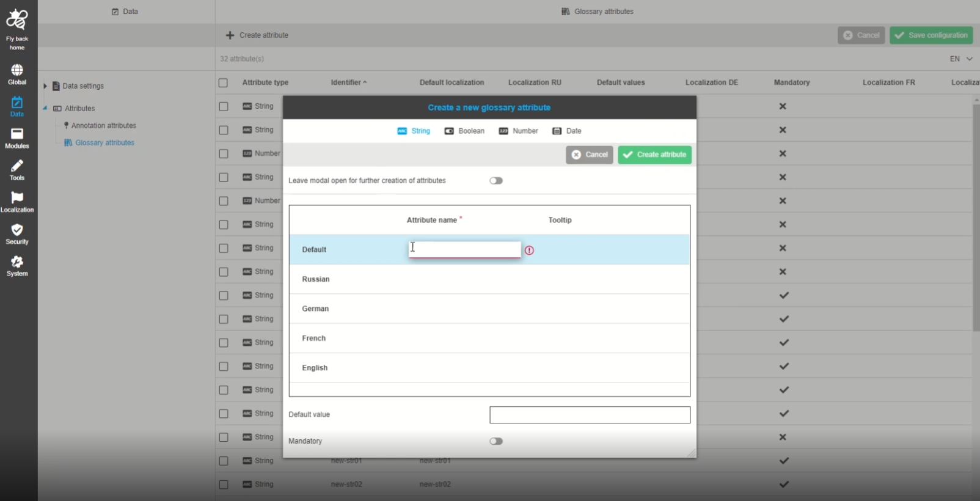Click Save configuration
The height and width of the screenshot is (501, 980).
(931, 35)
